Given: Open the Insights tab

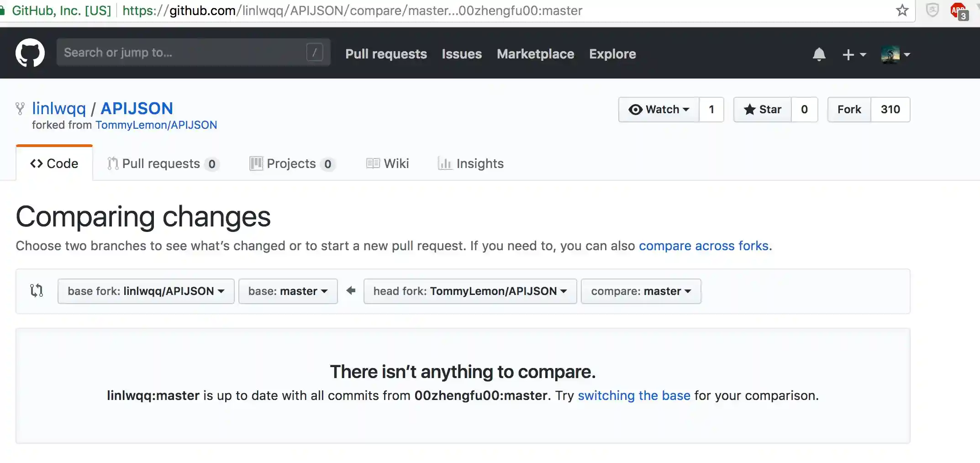Looking at the screenshot, I should click(471, 163).
